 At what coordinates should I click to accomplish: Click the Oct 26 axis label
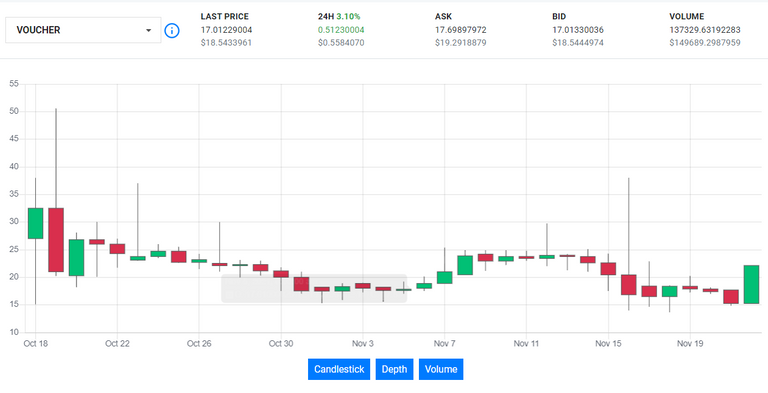pyautogui.click(x=199, y=344)
